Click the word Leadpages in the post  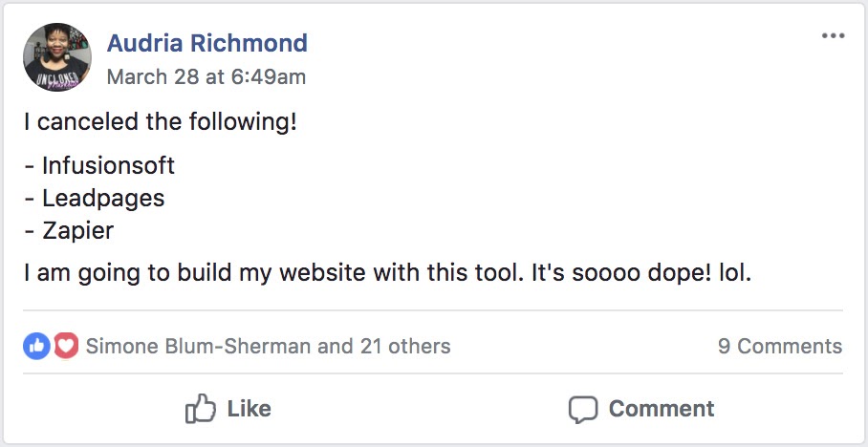point(103,198)
